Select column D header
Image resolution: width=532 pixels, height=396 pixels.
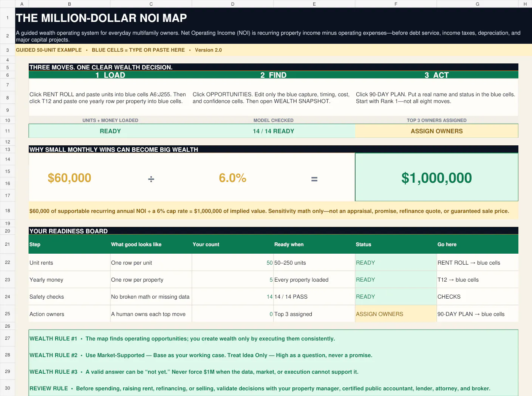pos(233,4)
